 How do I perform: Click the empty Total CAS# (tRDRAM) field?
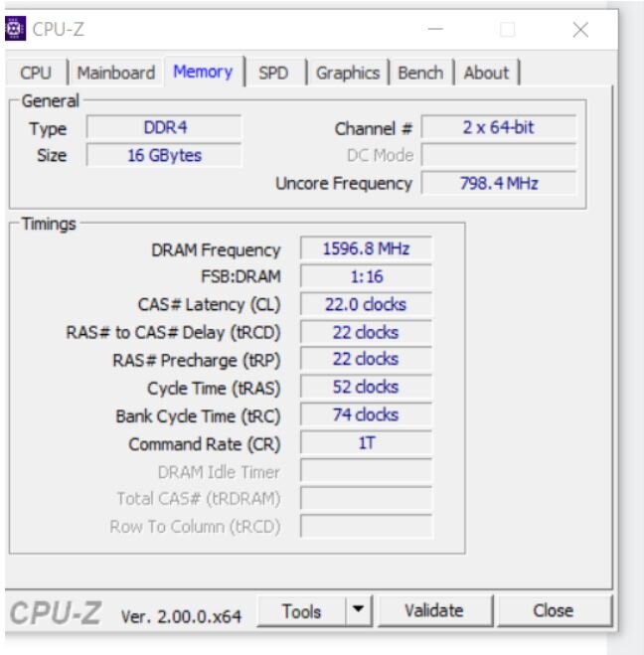366,498
